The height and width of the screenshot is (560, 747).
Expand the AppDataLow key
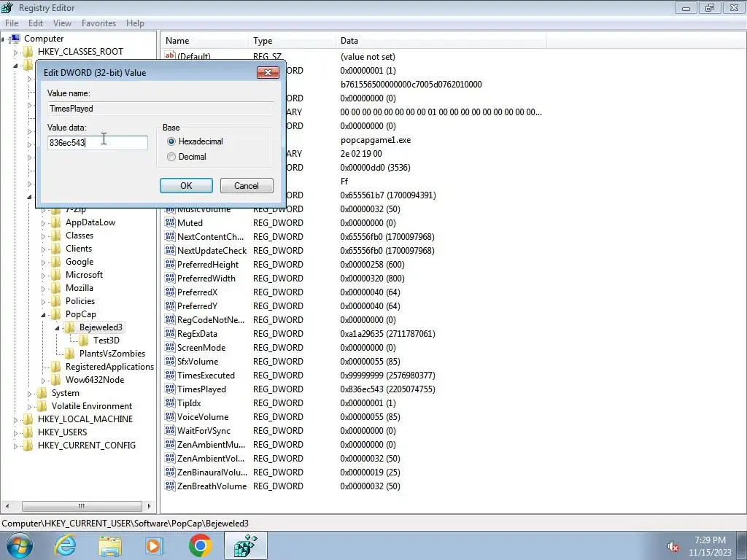pos(43,223)
